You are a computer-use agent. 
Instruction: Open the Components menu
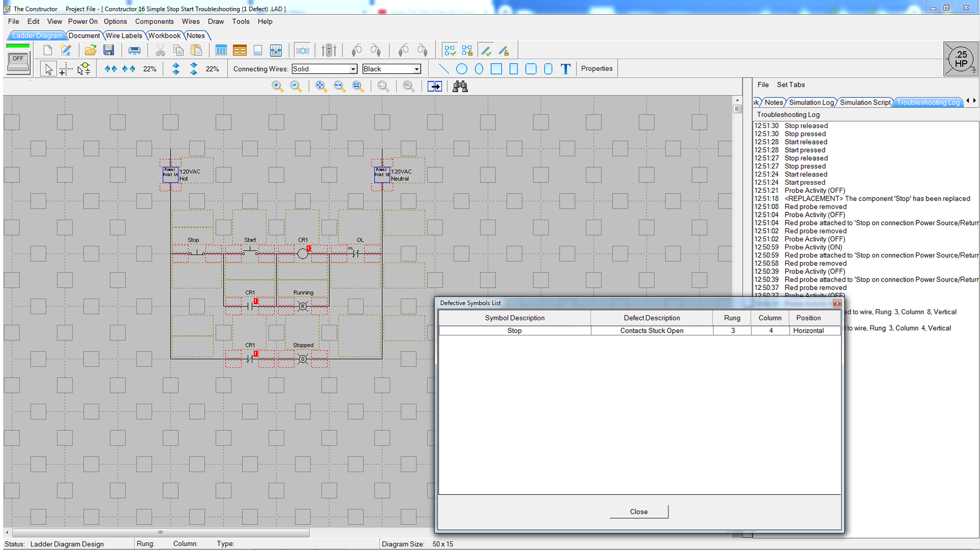pos(154,21)
